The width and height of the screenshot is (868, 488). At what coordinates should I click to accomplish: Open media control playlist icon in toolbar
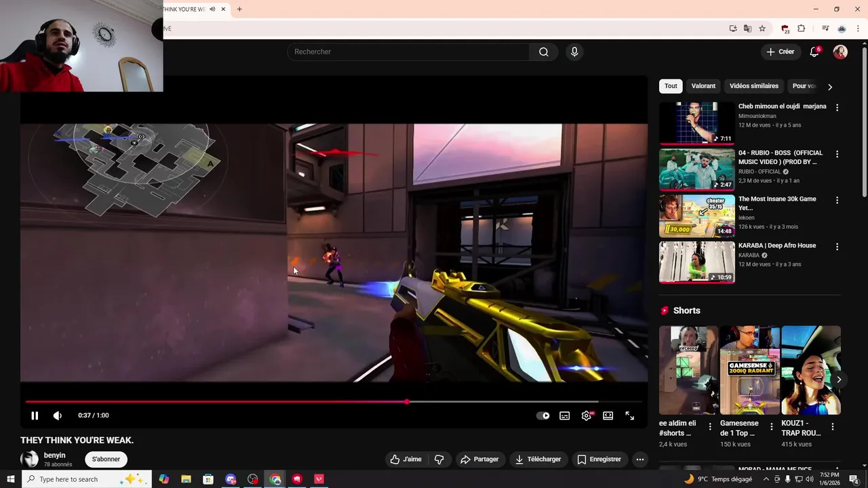click(x=825, y=28)
